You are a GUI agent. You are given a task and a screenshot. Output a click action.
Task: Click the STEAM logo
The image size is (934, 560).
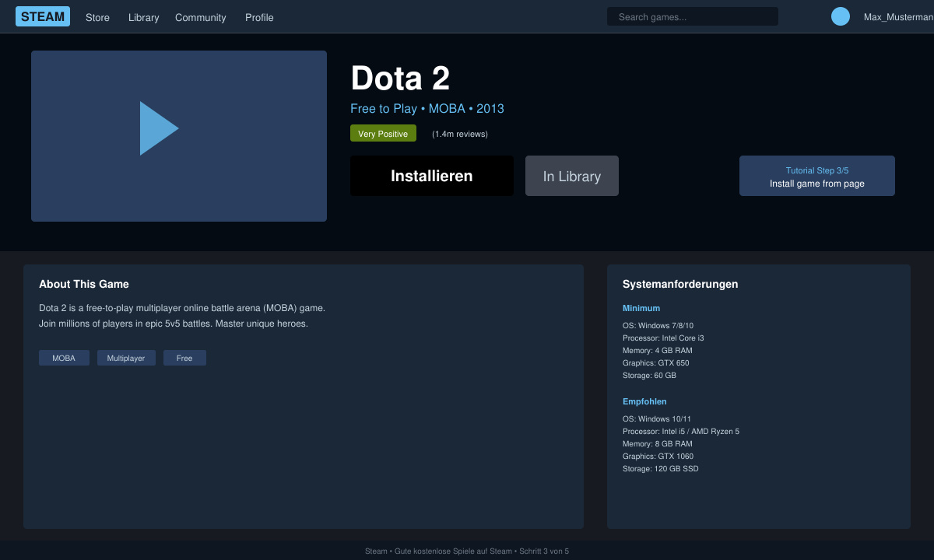43,16
